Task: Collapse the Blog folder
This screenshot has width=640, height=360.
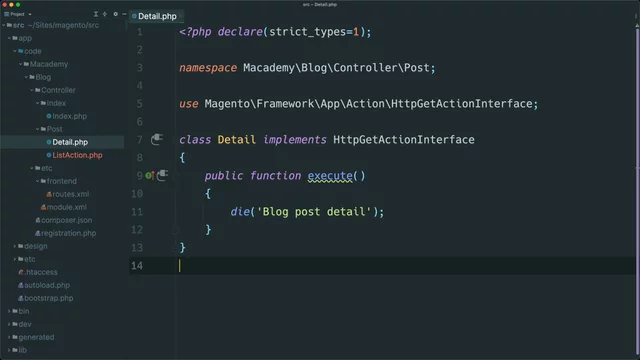Action: [x=26, y=77]
